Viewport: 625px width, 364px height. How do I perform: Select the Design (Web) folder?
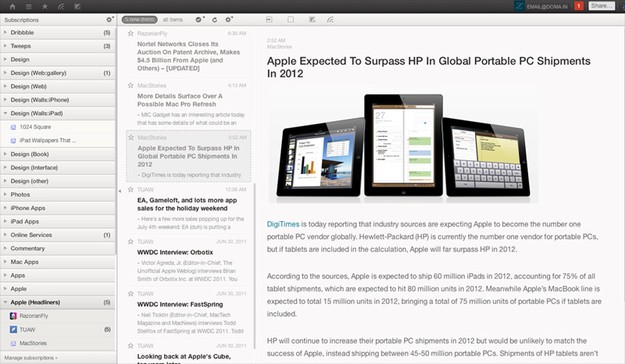(x=58, y=86)
